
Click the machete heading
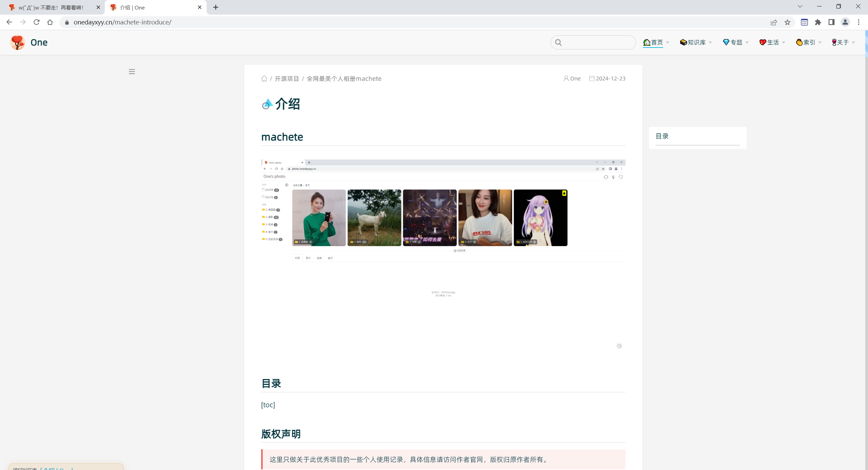pyautogui.click(x=282, y=137)
